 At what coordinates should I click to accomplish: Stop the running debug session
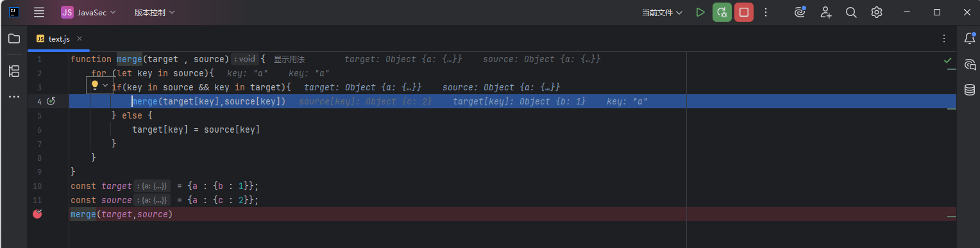[744, 12]
